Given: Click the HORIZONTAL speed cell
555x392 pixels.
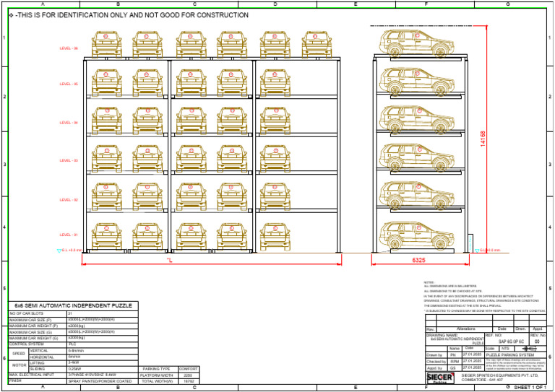Looking at the screenshot, I should tap(48, 357).
